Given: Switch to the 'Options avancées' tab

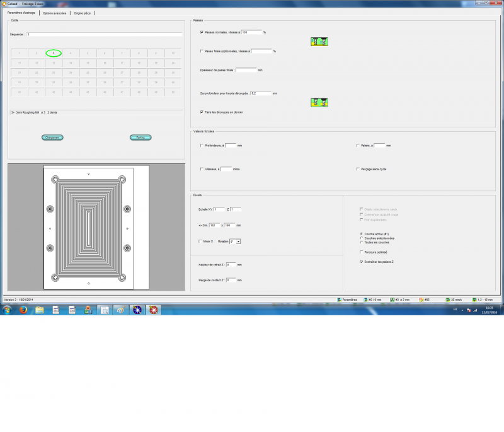Looking at the screenshot, I should tap(55, 13).
